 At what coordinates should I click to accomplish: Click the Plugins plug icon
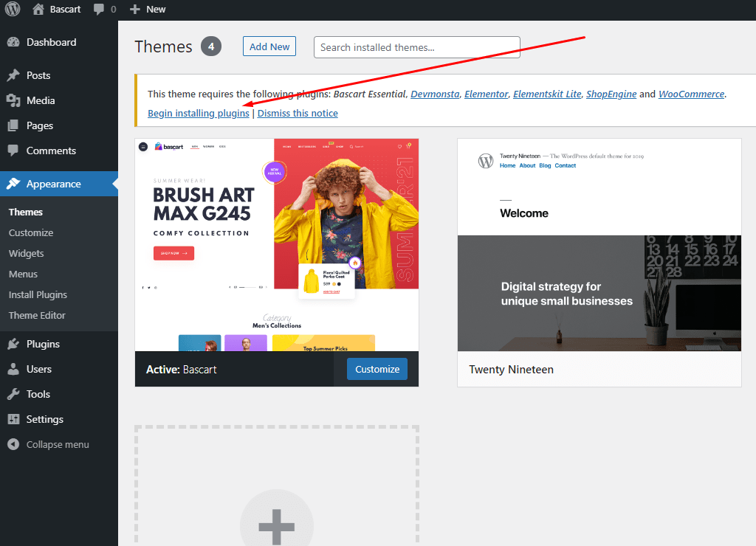[13, 344]
